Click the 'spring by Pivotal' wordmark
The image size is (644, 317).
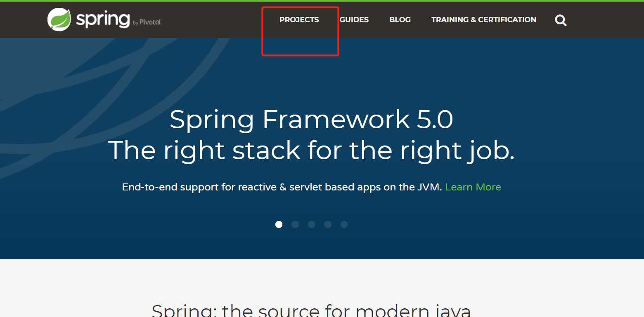[x=118, y=19]
